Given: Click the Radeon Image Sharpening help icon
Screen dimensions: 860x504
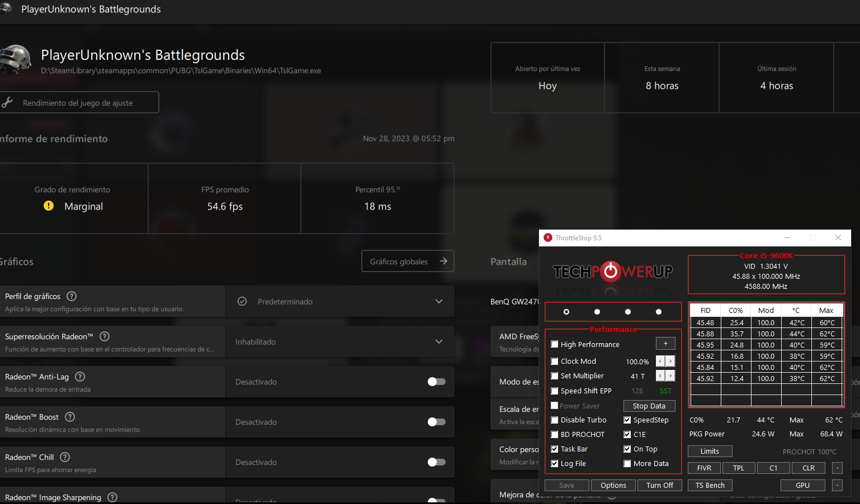Looking at the screenshot, I should [x=112, y=497].
